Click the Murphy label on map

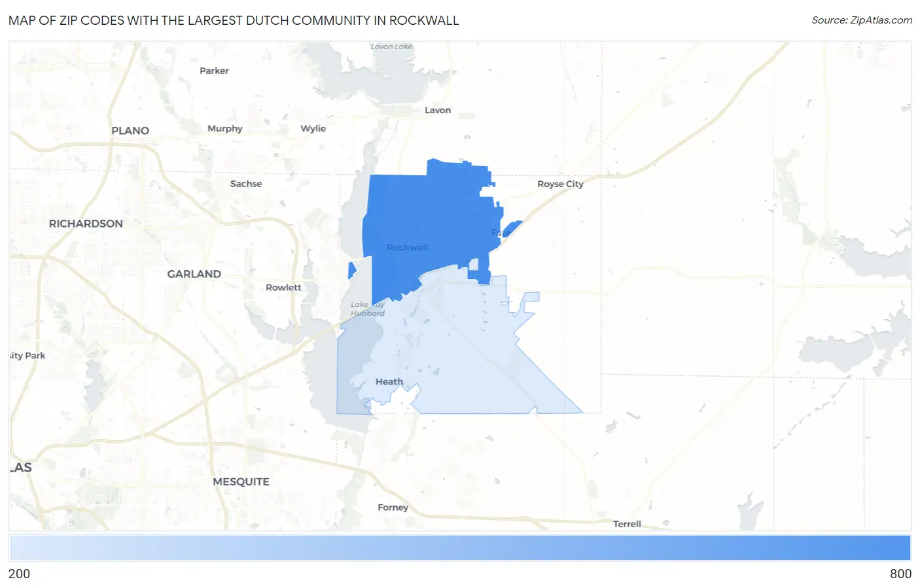(x=224, y=129)
